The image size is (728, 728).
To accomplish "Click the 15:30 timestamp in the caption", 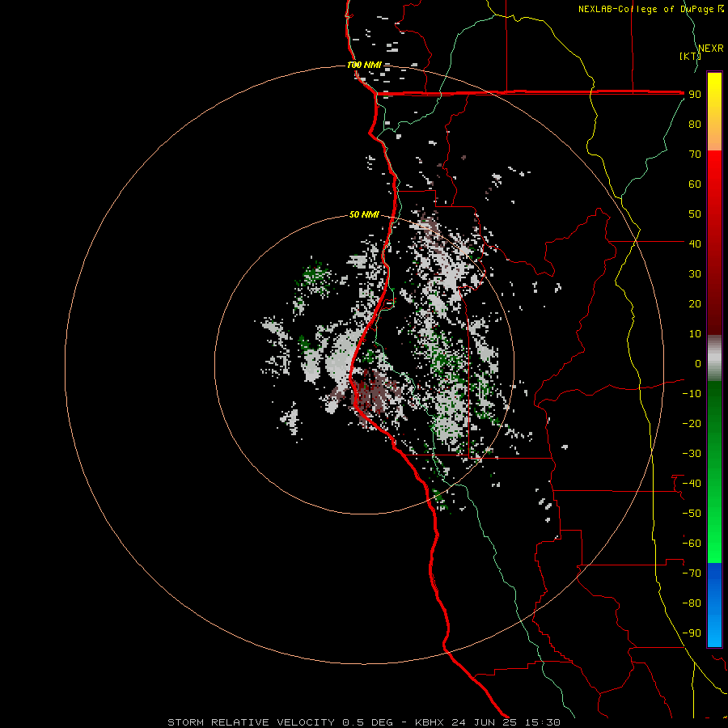I will 543,722.
